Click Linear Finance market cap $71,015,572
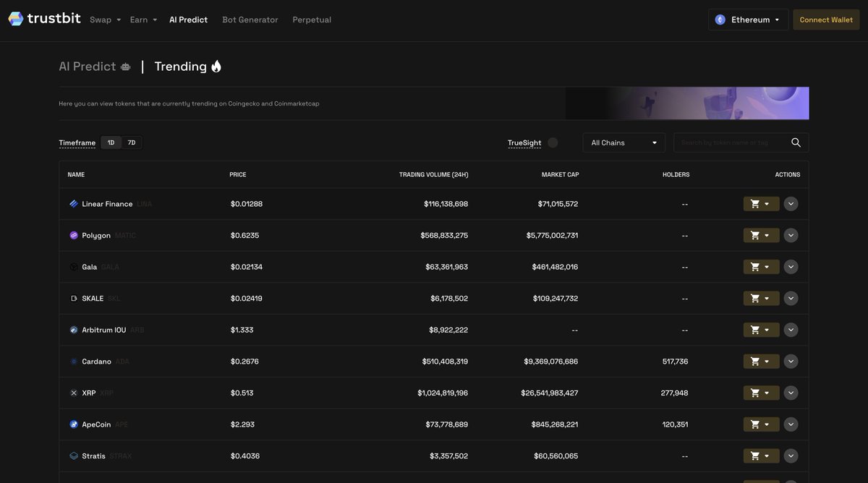This screenshot has width=868, height=483. pos(558,204)
